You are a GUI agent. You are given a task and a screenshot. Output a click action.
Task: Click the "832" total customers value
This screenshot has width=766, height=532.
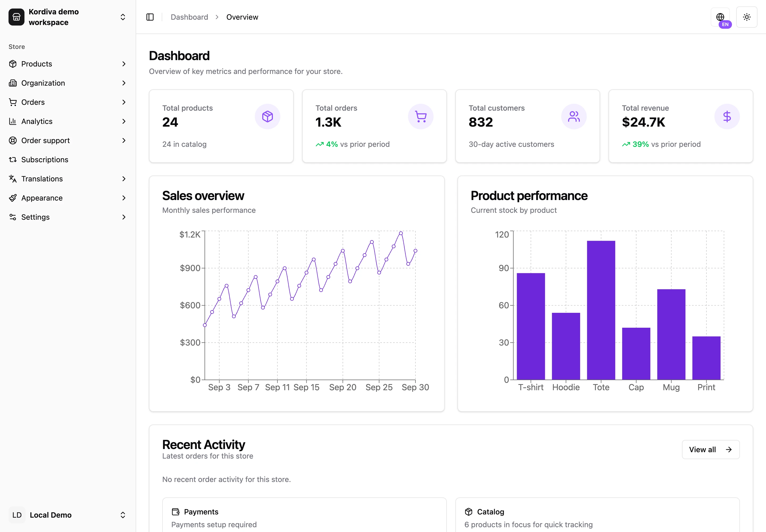[x=481, y=122]
